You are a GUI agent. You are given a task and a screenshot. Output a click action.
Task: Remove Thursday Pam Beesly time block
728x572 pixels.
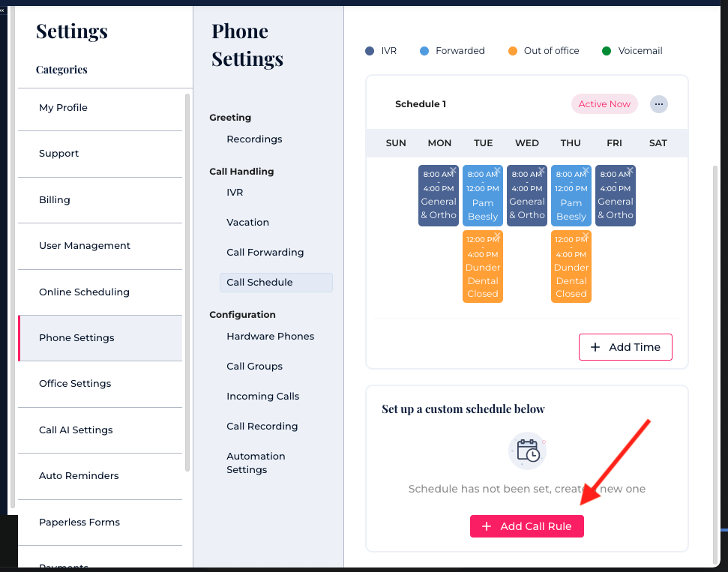586,170
